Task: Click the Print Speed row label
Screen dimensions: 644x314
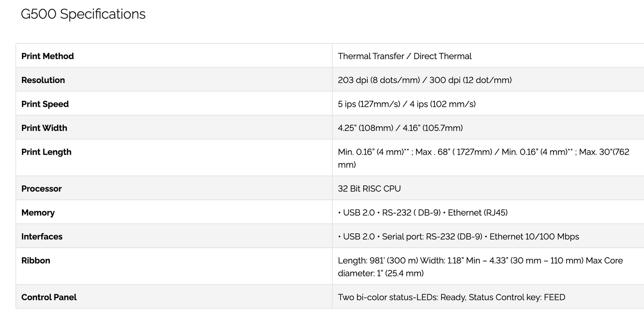Action: tap(45, 104)
